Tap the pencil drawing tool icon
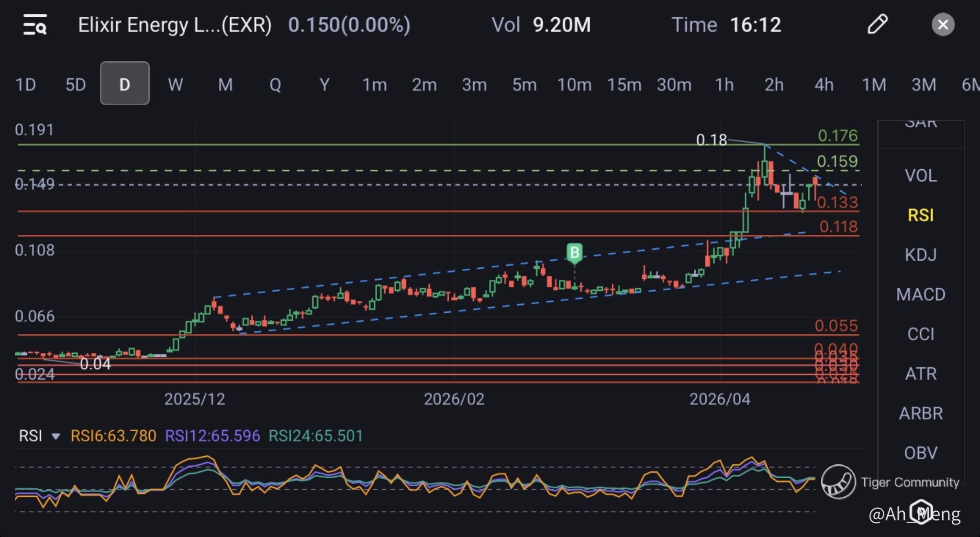 (x=877, y=24)
